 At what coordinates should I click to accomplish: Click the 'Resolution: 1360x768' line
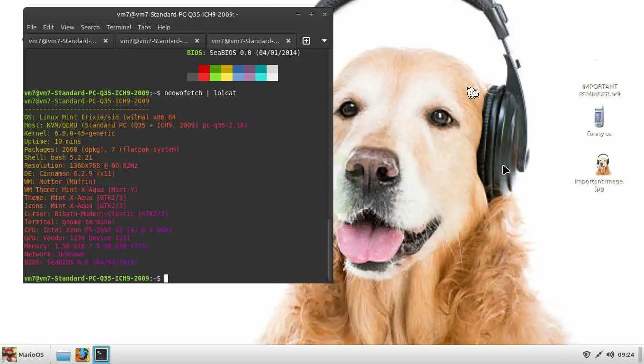[81, 165]
